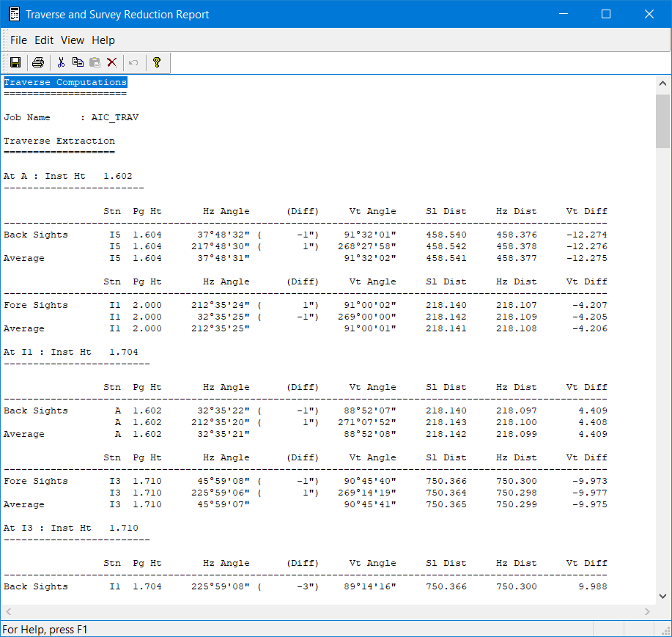The height and width of the screenshot is (637, 672).
Task: Click the 'At A : Inst Ht 1.602' line
Action: [x=68, y=176]
